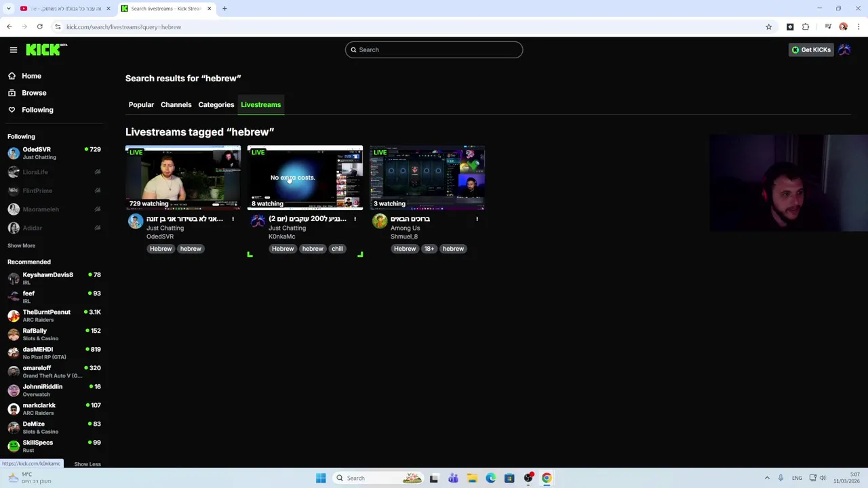Click the Get KICKs button
The height and width of the screenshot is (488, 868).
coord(811,49)
